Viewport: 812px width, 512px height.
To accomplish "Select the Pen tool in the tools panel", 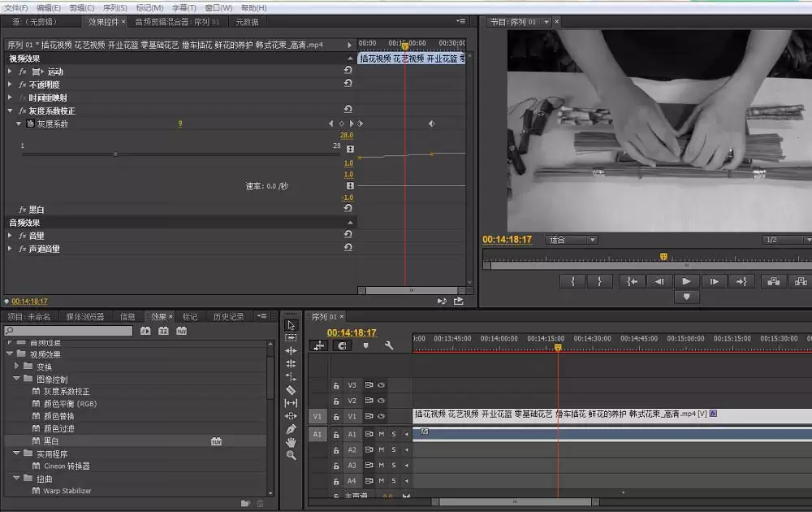I will tap(292, 429).
